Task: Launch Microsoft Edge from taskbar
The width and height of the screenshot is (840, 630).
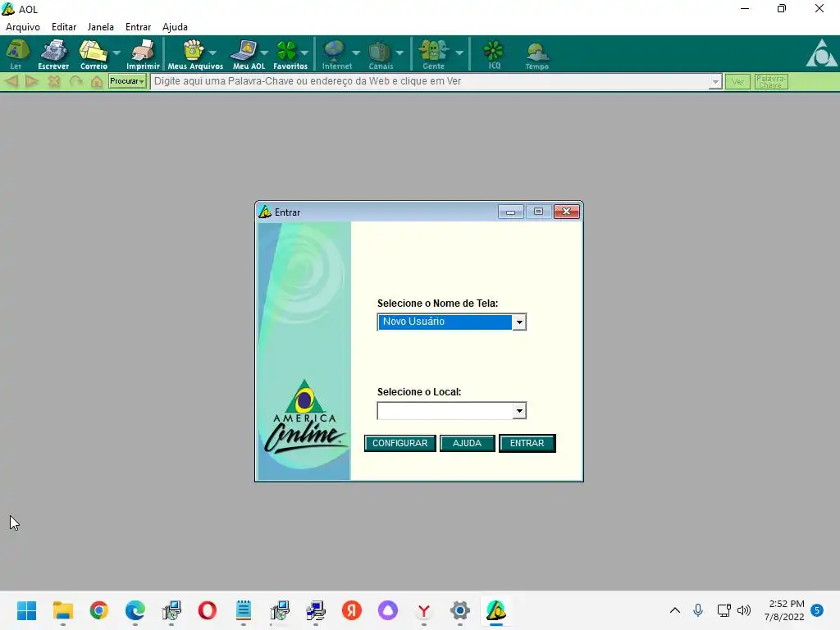Action: (135, 610)
